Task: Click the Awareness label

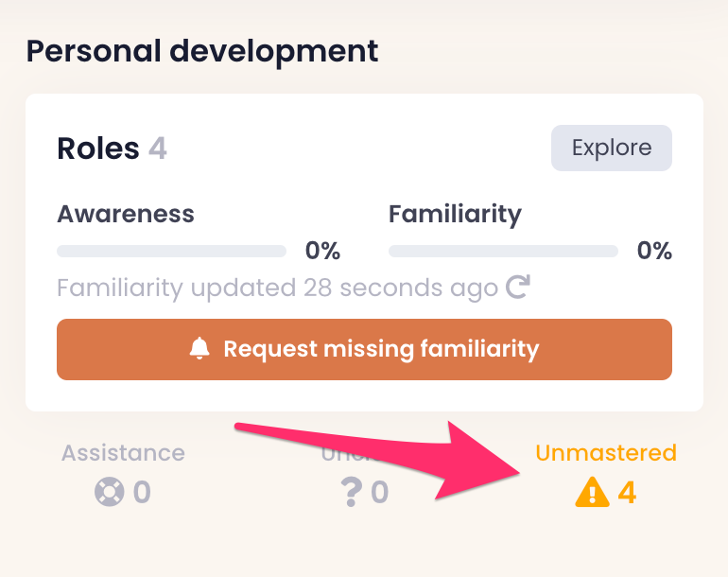Action: tap(126, 214)
